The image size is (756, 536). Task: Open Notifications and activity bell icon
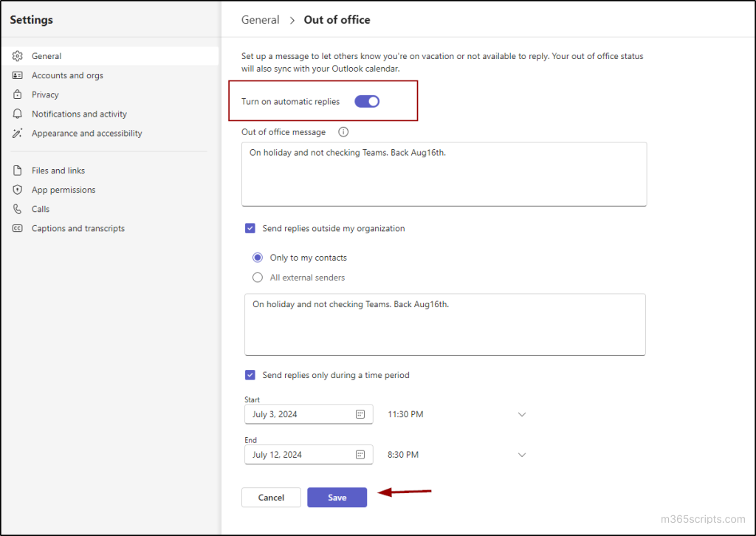coord(17,114)
